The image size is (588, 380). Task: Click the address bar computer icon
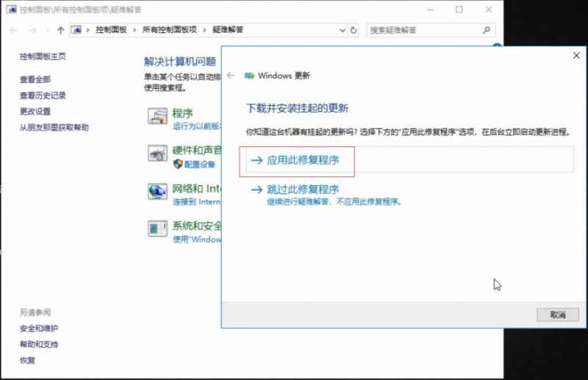[x=76, y=30]
